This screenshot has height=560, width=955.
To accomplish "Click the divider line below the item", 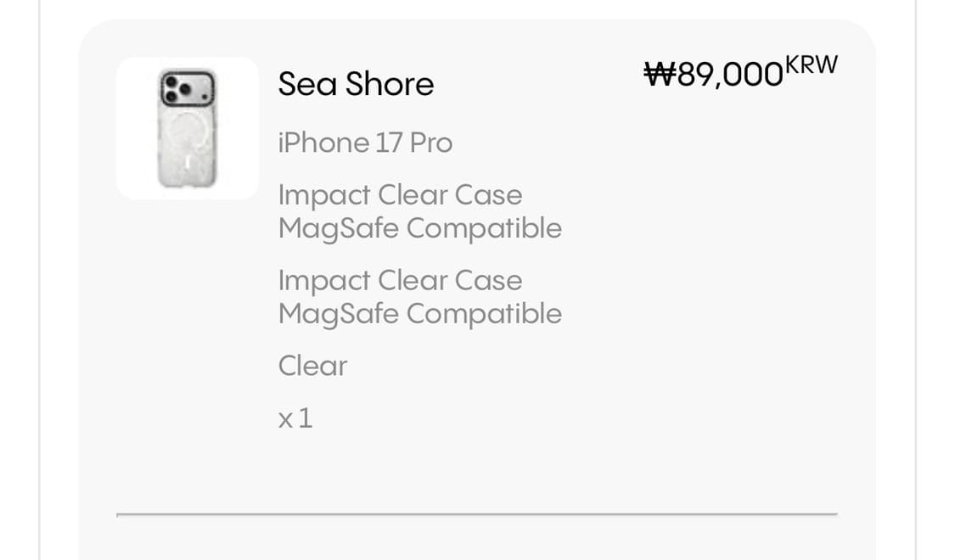I will (x=476, y=513).
